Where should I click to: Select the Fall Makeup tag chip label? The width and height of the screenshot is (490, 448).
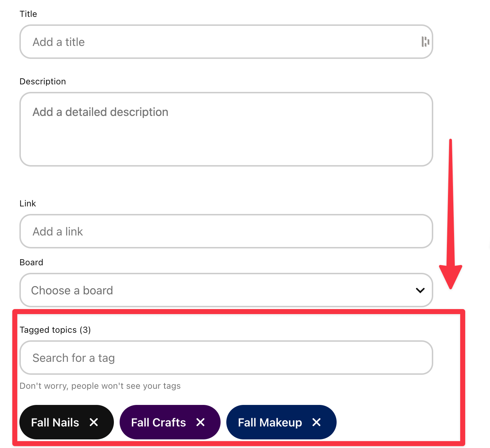pyautogui.click(x=270, y=423)
